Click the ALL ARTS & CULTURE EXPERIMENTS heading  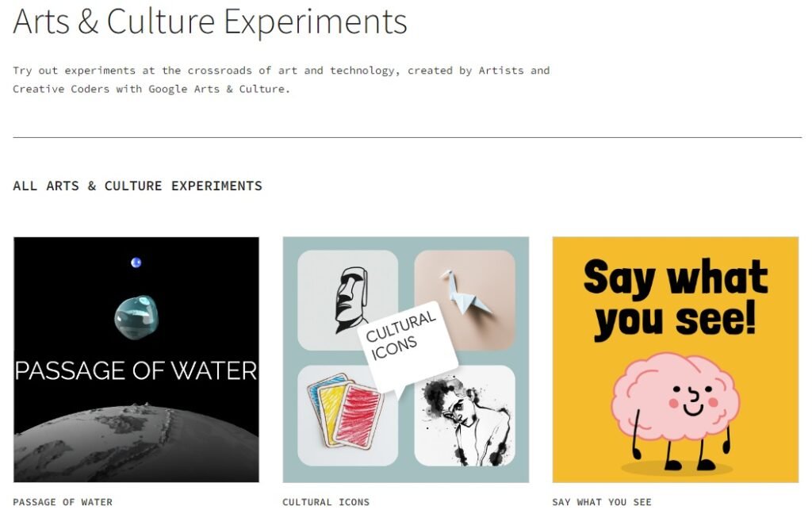[137, 186]
